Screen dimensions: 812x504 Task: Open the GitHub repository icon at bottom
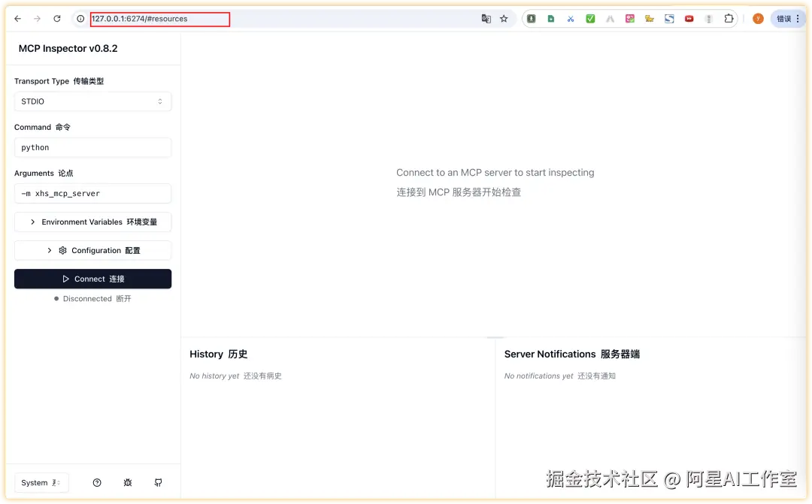158,483
